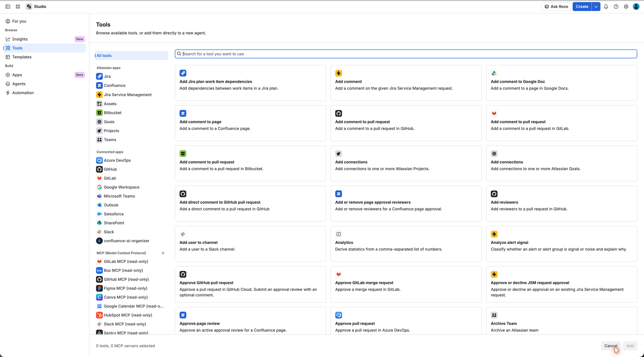This screenshot has height=357, width=644.
Task: Open the For you page
Action: click(x=44, y=21)
